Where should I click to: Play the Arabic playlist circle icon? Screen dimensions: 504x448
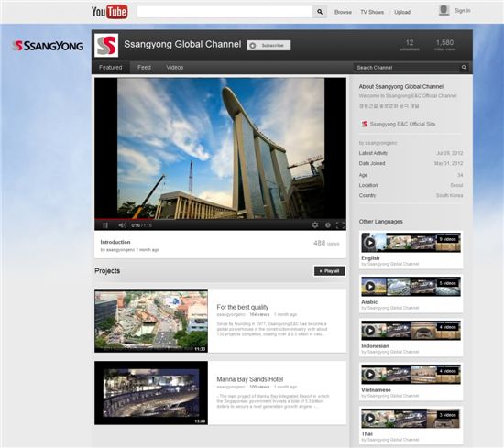click(x=370, y=287)
